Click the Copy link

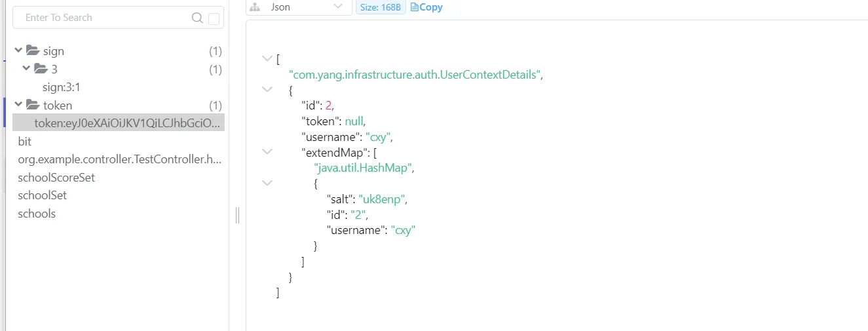(x=426, y=7)
